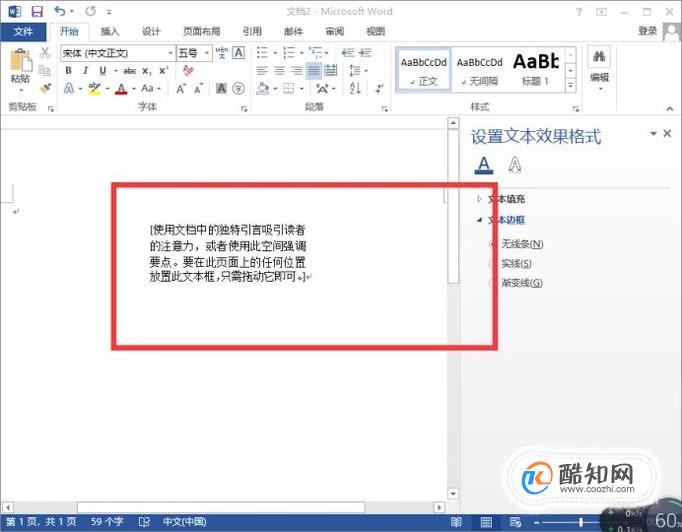682x532 pixels.
Task: Underline the selected text
Action: (103, 70)
